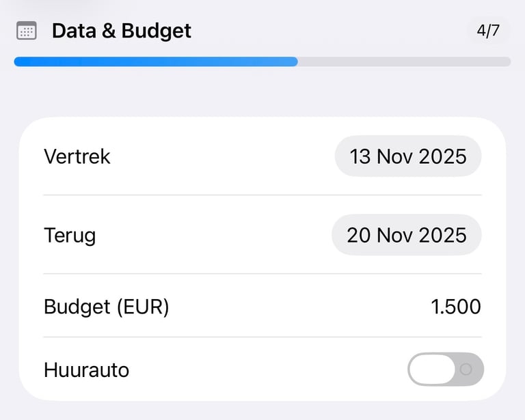This screenshot has height=420, width=525.
Task: Click the Budget (EUR) label
Action: 106,307
